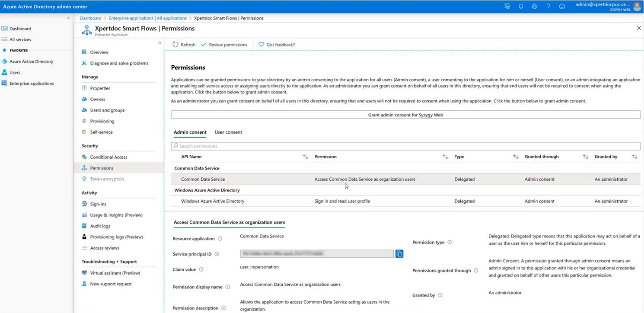Click Got feedback? in toolbar

[x=277, y=45]
